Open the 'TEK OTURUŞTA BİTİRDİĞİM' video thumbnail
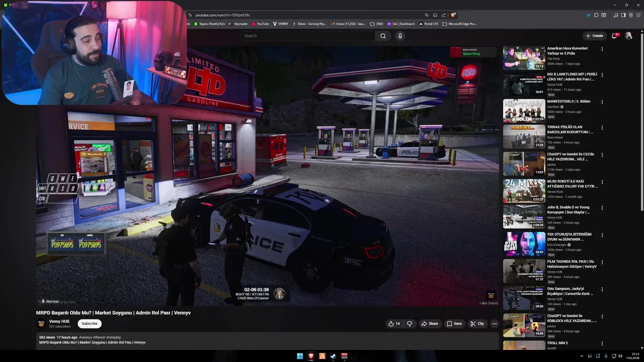644x362 pixels. click(524, 244)
